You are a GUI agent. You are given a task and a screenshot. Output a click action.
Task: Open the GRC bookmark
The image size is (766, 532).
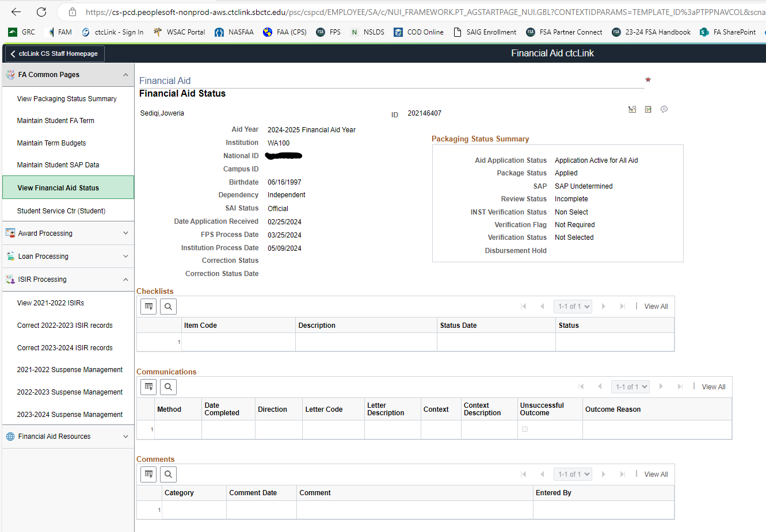pyautogui.click(x=22, y=32)
